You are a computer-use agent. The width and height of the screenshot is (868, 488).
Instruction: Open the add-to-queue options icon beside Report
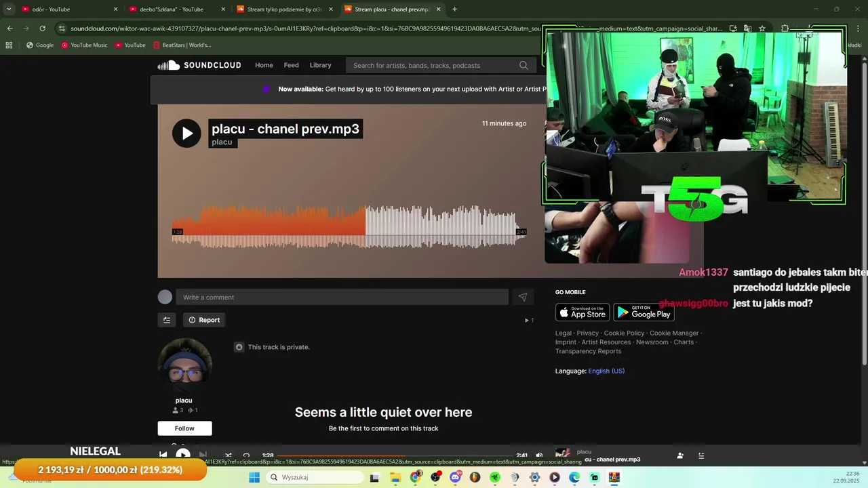[x=167, y=320]
